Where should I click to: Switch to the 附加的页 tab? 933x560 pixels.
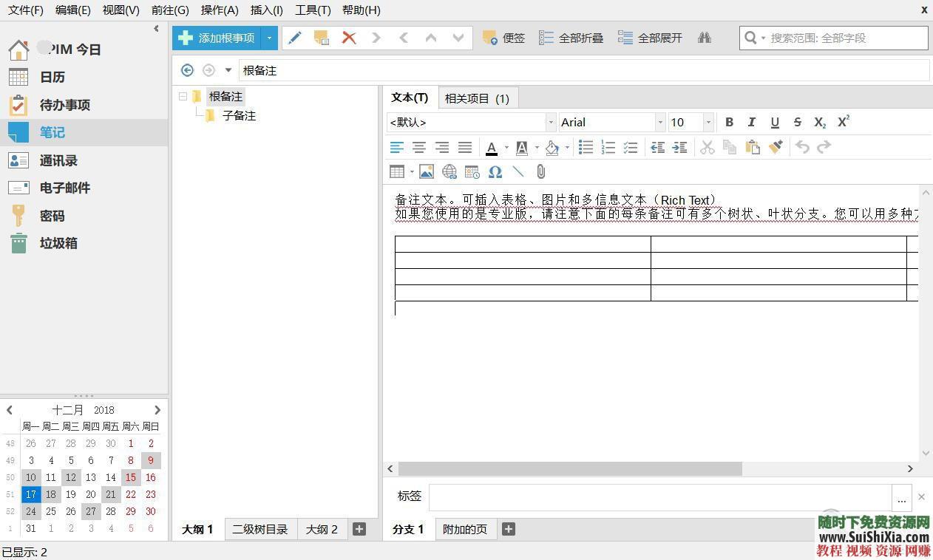point(465,529)
